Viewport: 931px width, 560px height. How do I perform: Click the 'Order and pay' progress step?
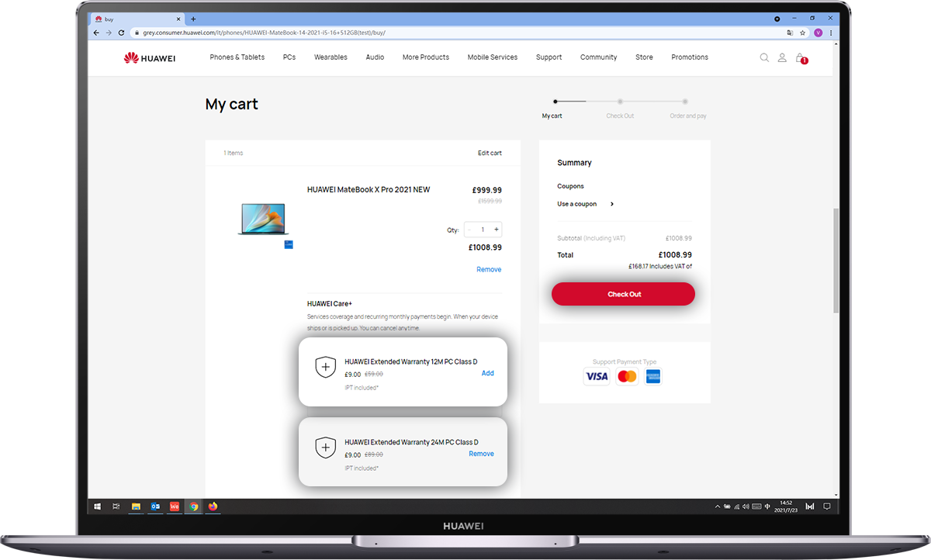688,116
